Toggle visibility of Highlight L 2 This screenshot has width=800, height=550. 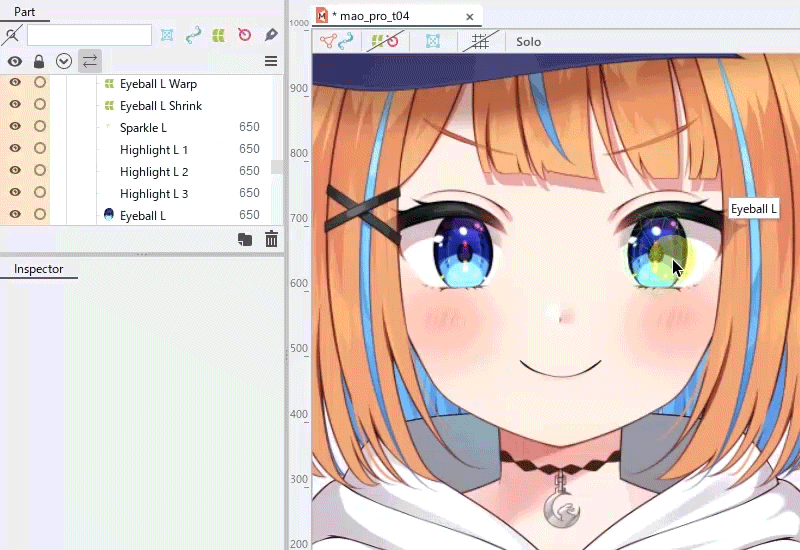15,170
